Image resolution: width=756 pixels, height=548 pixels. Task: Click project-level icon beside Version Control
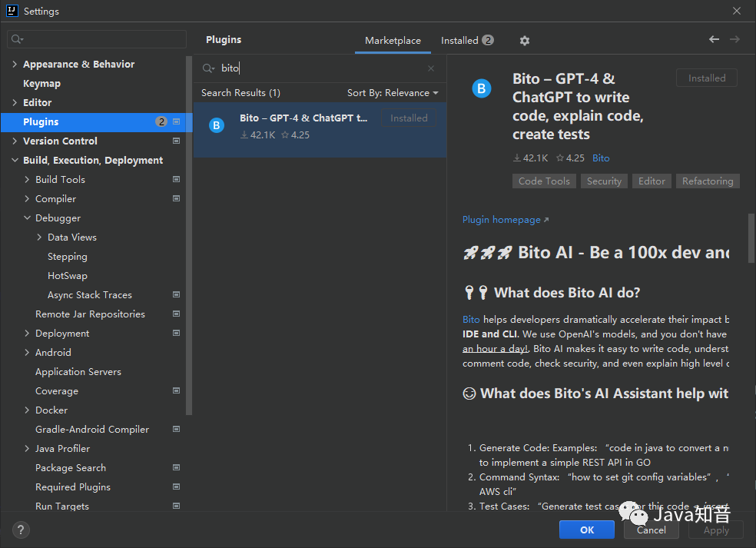pos(177,141)
